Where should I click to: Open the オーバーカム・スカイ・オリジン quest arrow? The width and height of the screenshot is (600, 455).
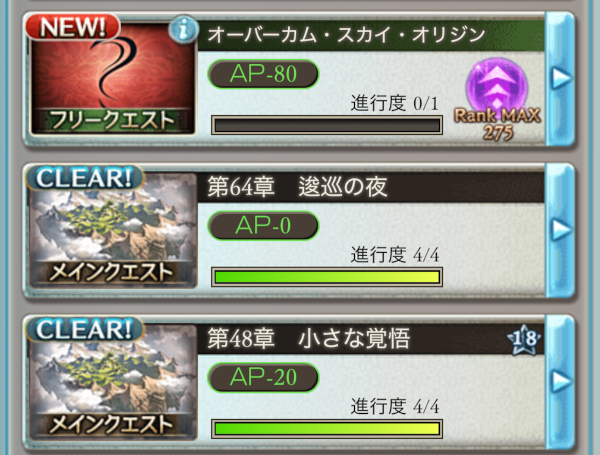click(x=560, y=78)
